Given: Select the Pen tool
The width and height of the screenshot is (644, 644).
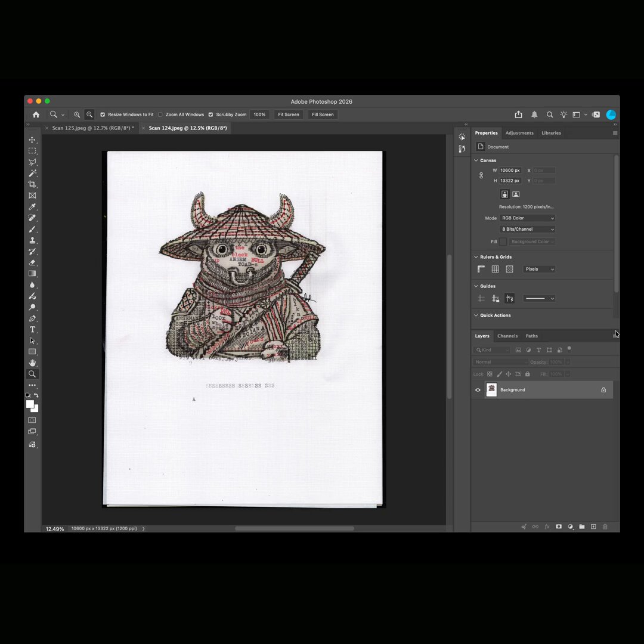Looking at the screenshot, I should pyautogui.click(x=32, y=318).
